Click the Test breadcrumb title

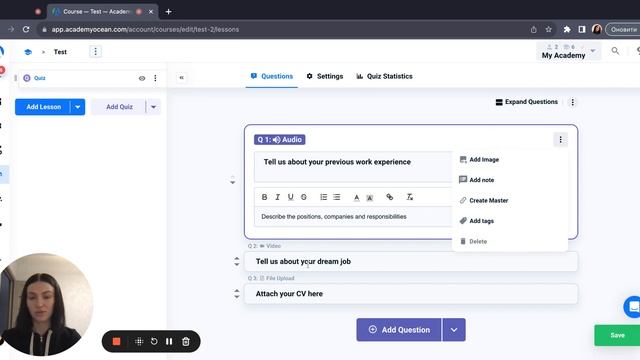60,52
